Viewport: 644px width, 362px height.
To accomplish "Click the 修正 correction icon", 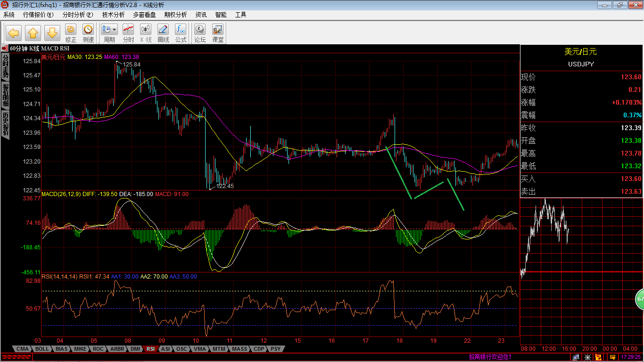I will tap(71, 33).
